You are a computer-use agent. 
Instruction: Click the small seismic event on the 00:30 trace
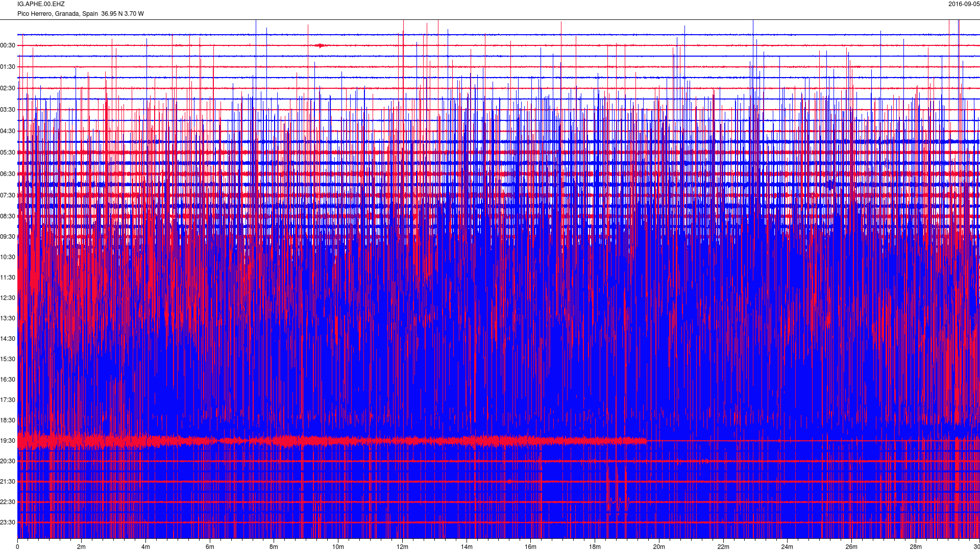[x=321, y=45]
